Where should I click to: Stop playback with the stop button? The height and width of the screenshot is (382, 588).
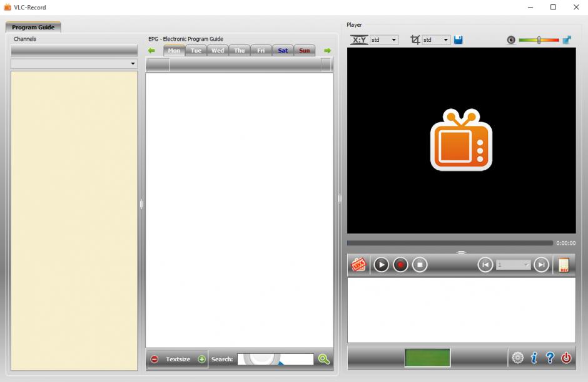420,265
